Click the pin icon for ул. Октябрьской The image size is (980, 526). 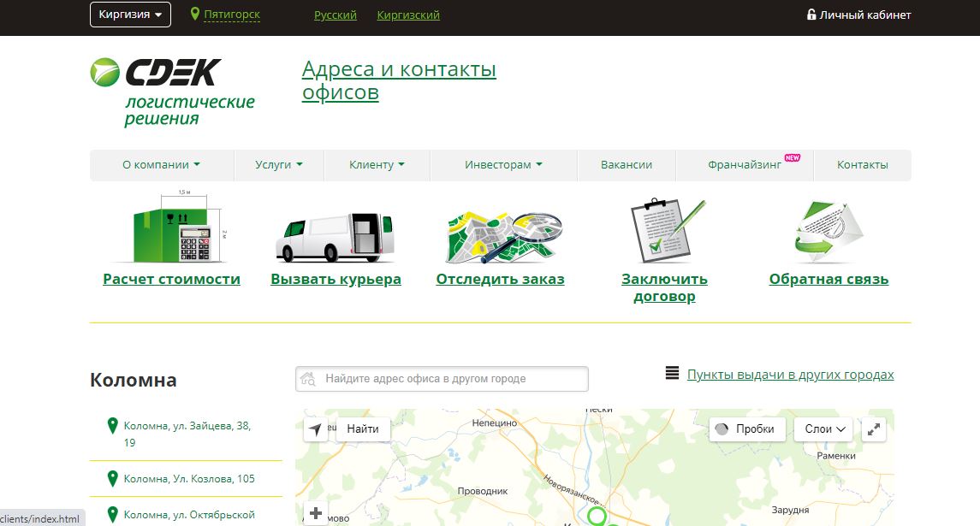pos(112,515)
